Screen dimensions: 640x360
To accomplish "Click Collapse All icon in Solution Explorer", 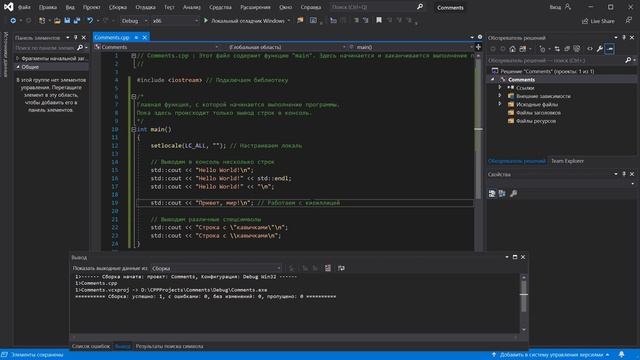I will click(567, 49).
